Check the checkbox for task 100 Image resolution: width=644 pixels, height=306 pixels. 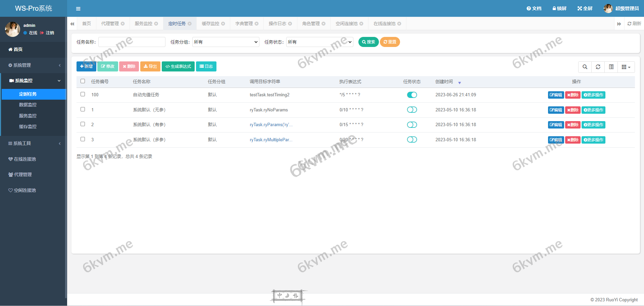point(83,94)
